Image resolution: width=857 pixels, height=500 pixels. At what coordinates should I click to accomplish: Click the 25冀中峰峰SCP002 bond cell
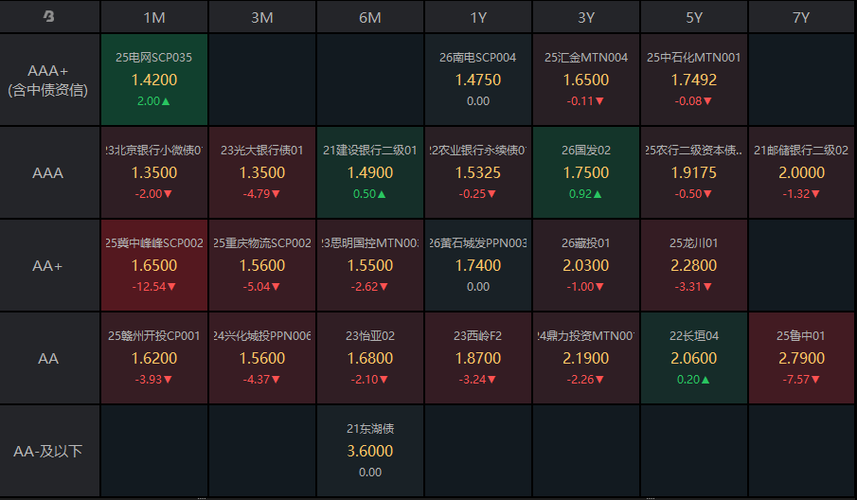point(154,266)
